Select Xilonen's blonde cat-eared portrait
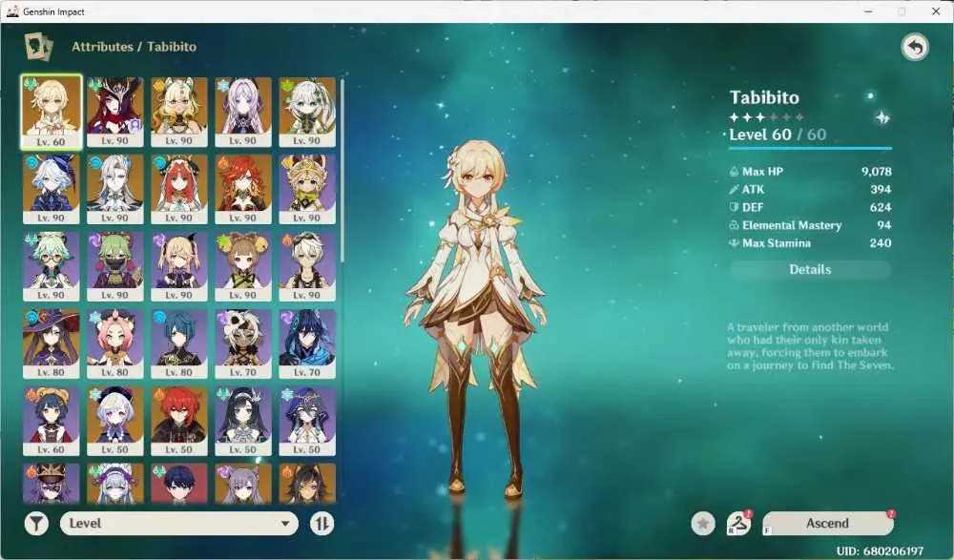The height and width of the screenshot is (560, 954). pyautogui.click(x=179, y=112)
